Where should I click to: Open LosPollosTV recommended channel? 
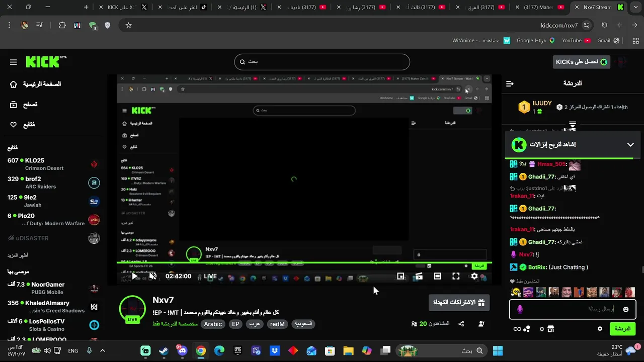(54, 325)
